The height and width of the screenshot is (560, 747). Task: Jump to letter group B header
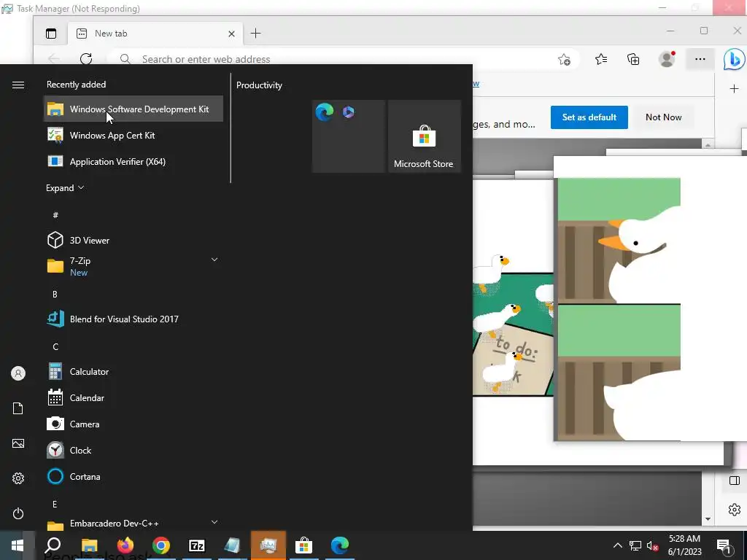55,295
